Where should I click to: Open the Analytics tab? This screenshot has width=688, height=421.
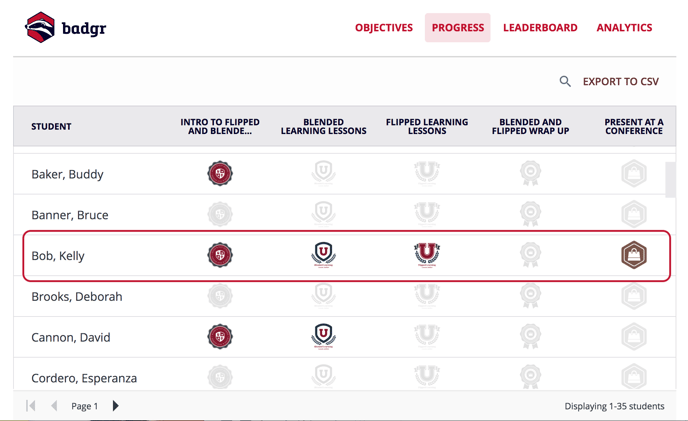[x=624, y=28]
